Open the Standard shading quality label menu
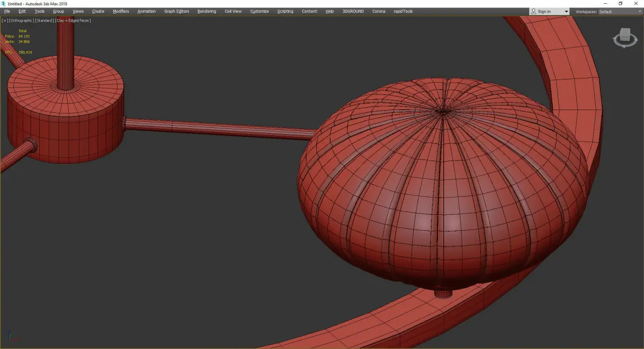Screen dimensions: 644x349 (x=45, y=20)
